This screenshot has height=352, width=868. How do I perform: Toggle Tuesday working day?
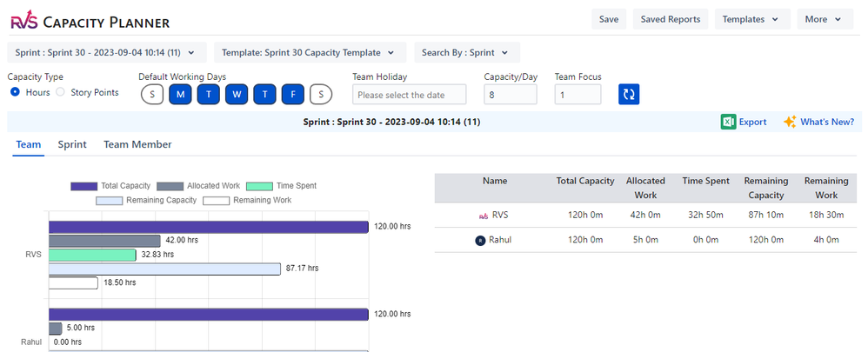pyautogui.click(x=209, y=95)
